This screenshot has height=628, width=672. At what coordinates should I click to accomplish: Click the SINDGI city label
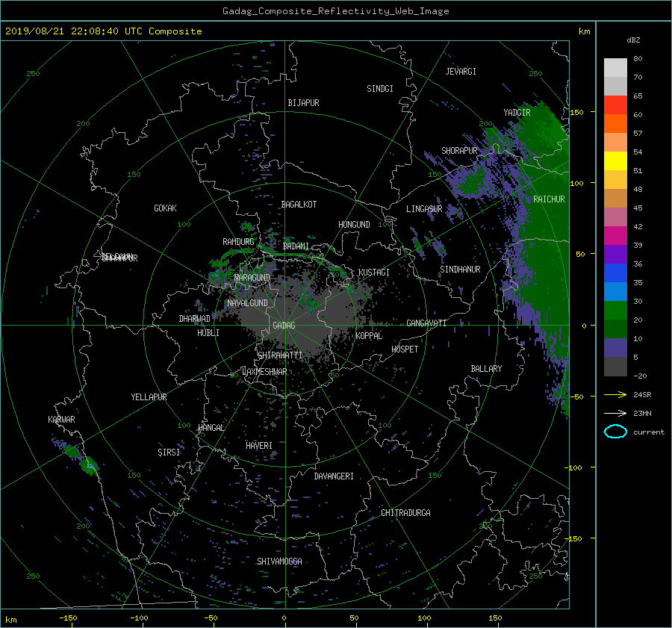click(x=380, y=89)
